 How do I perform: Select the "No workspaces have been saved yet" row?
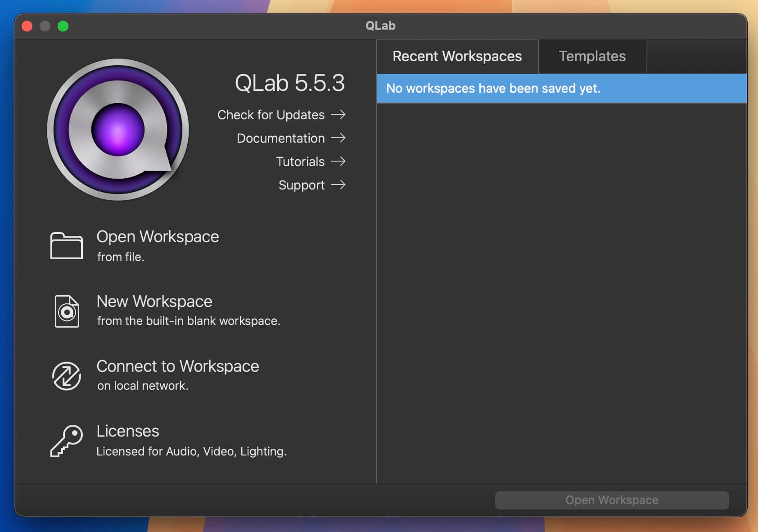click(561, 89)
